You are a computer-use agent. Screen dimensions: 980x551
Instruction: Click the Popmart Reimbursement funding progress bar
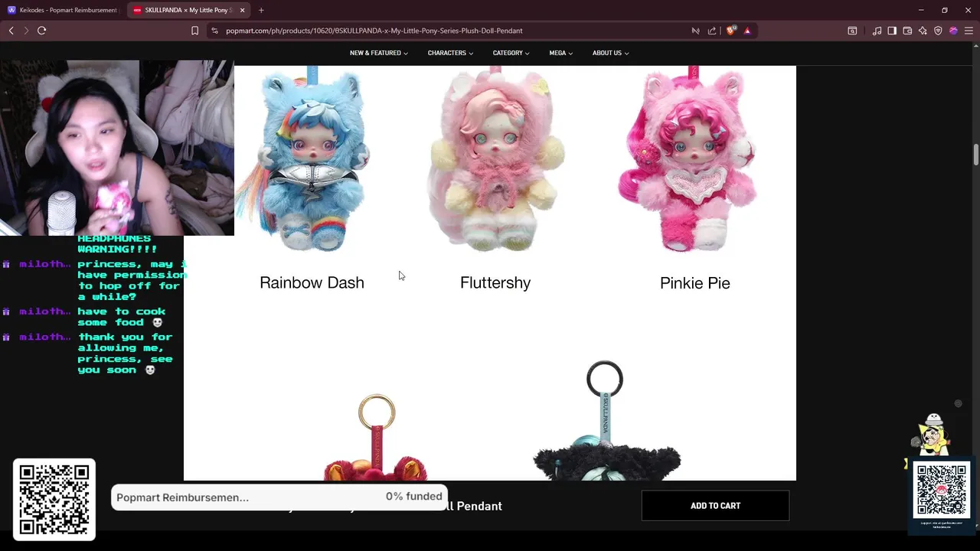tap(279, 497)
